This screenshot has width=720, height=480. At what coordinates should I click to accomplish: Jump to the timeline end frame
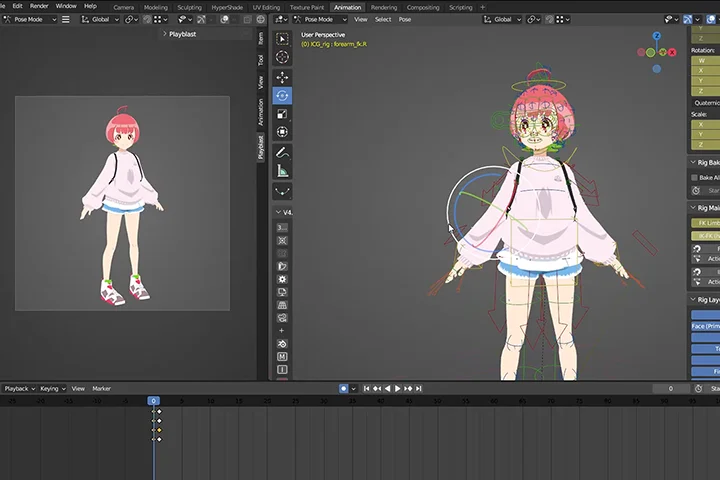(418, 389)
